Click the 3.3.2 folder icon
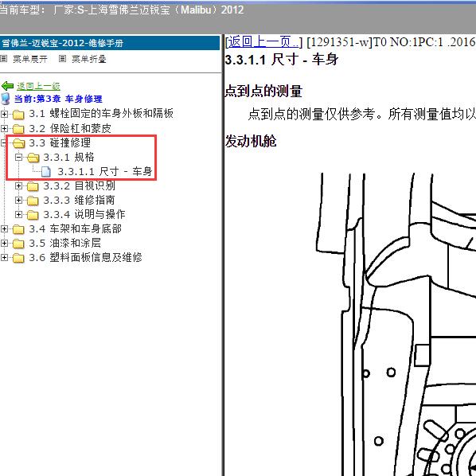 pyautogui.click(x=33, y=186)
